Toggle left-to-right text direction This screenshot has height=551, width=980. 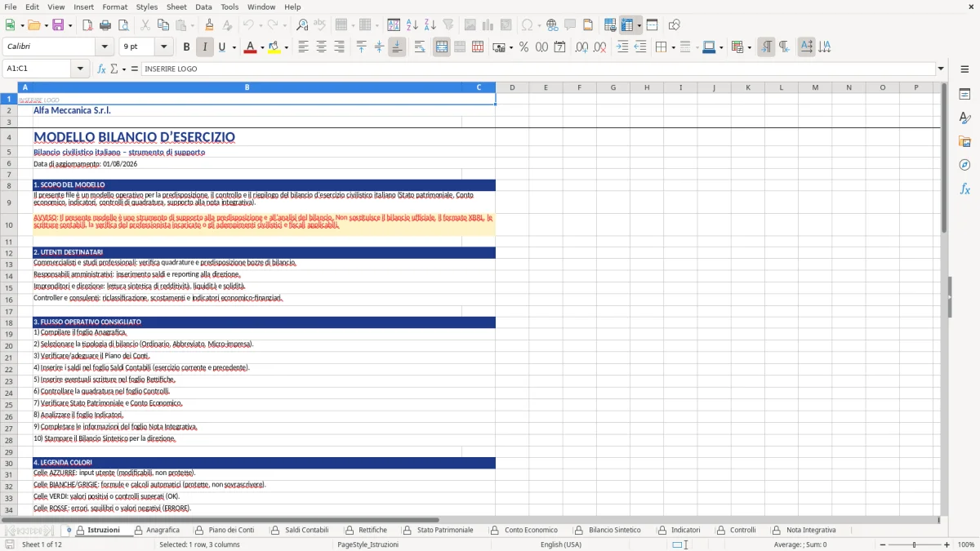coord(766,47)
